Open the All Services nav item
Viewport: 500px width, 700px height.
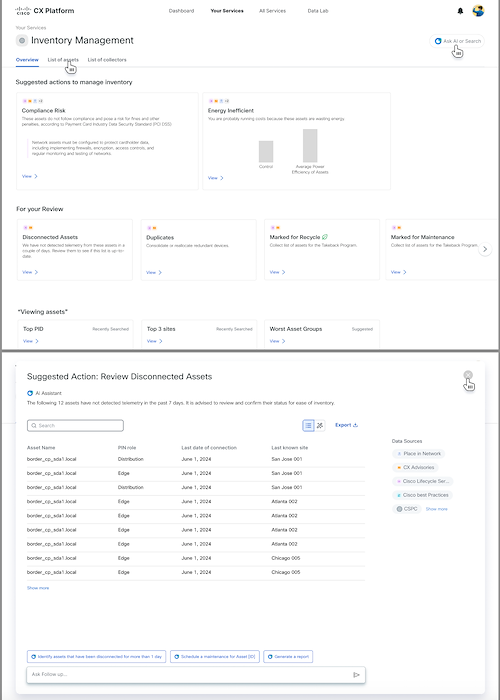272,11
